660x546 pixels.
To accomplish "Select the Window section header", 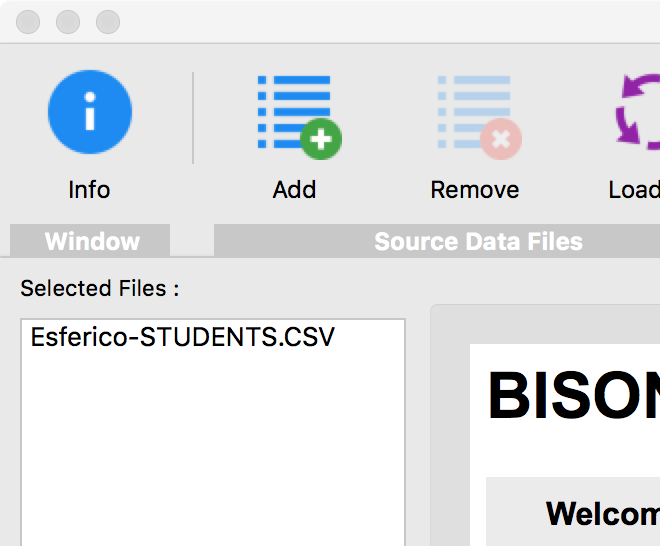I will click(90, 241).
